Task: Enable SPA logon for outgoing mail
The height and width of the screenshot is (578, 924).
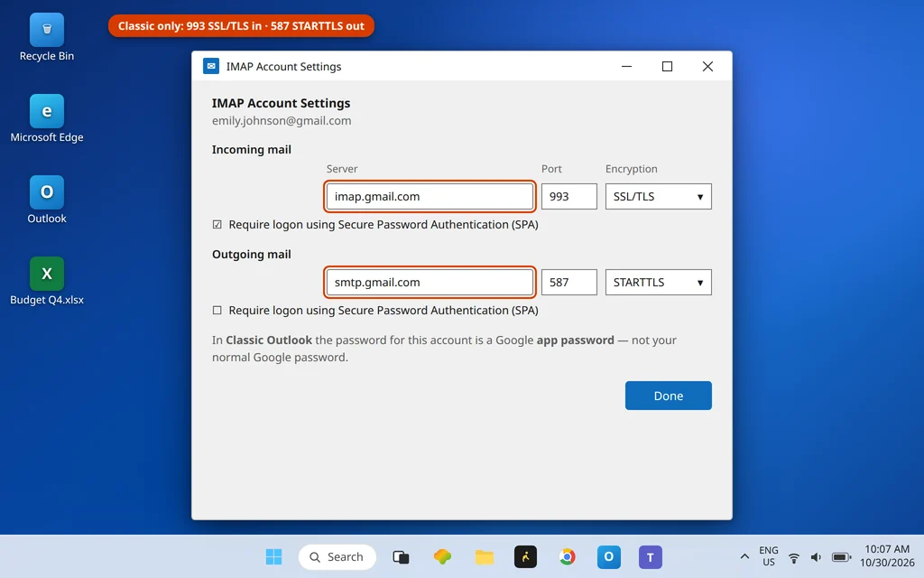Action: (217, 311)
